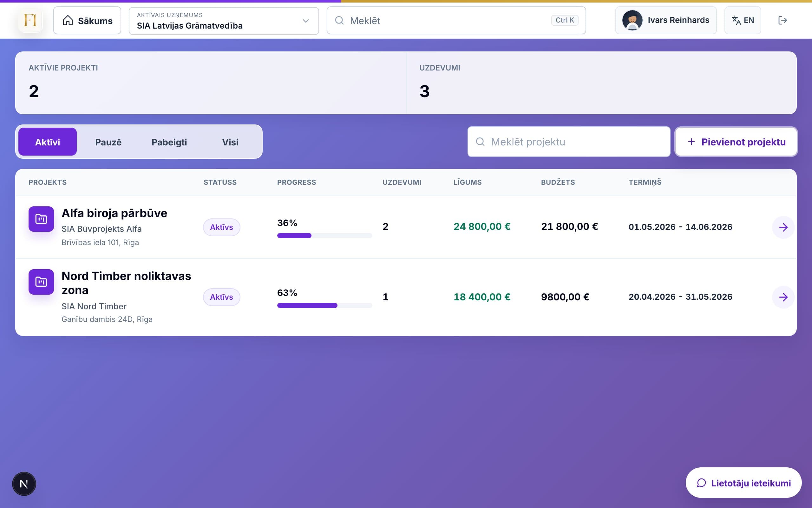Click the Uzdevumi column header
The height and width of the screenshot is (508, 812).
pyautogui.click(x=402, y=183)
